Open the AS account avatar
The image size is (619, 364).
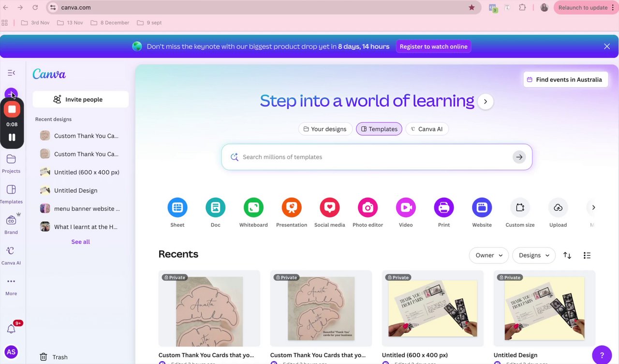click(x=11, y=352)
